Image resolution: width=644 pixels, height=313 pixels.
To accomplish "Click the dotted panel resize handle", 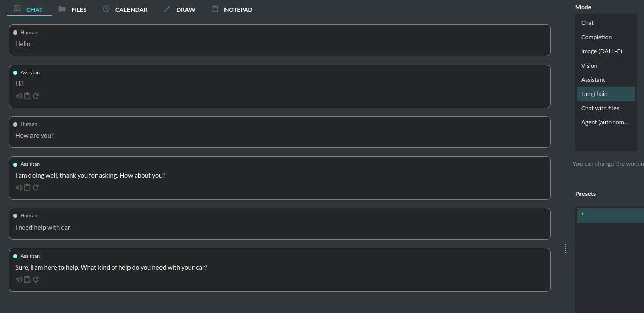I will (566, 248).
